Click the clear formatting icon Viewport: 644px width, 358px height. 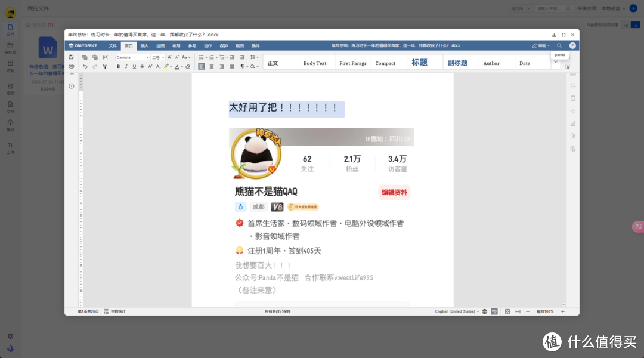tap(188, 66)
